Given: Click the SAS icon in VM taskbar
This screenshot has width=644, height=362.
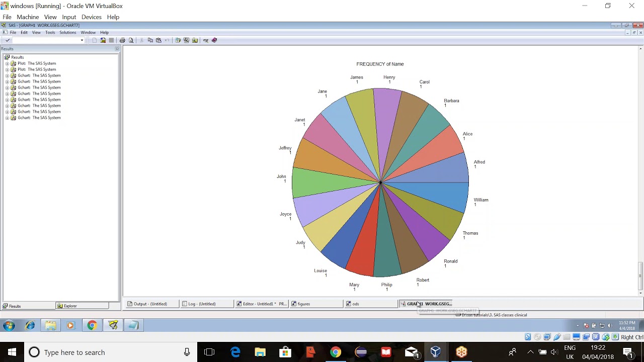Looking at the screenshot, I should (x=113, y=325).
